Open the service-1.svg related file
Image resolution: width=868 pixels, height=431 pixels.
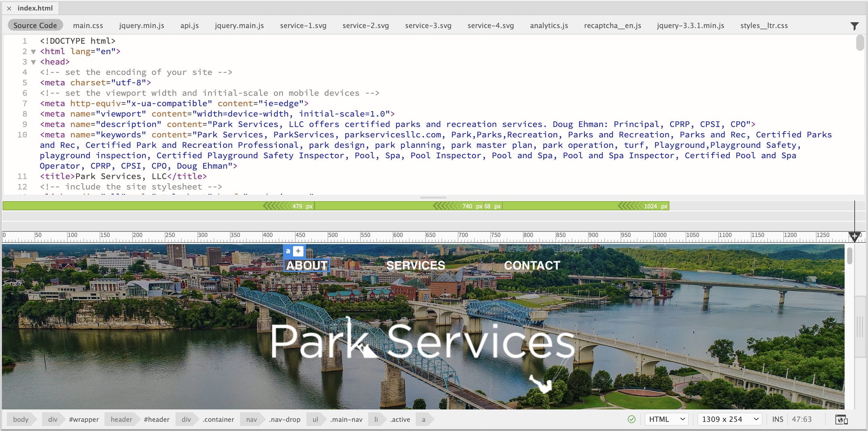303,25
